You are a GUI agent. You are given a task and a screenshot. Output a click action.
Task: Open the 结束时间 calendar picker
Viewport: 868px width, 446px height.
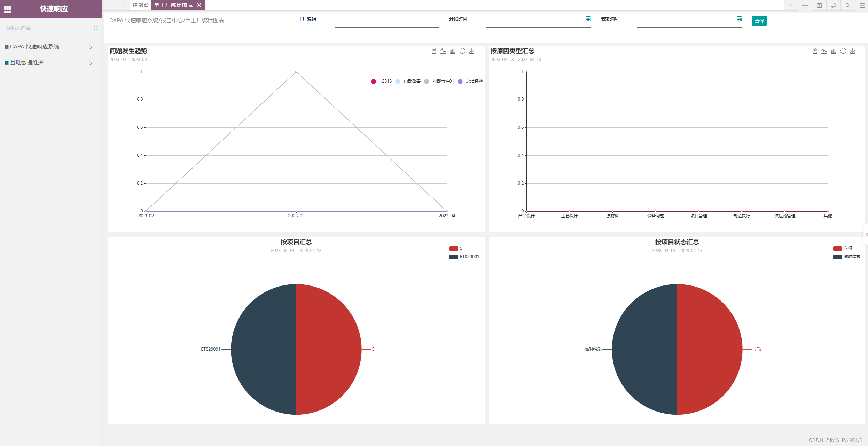pos(739,19)
